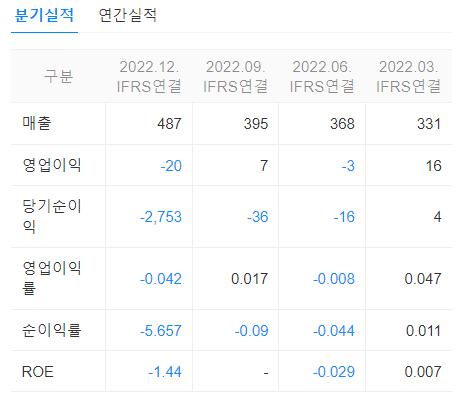Image resolution: width=476 pixels, height=412 pixels.
Task: Select operating margin value -0.042
Action: pyautogui.click(x=161, y=279)
